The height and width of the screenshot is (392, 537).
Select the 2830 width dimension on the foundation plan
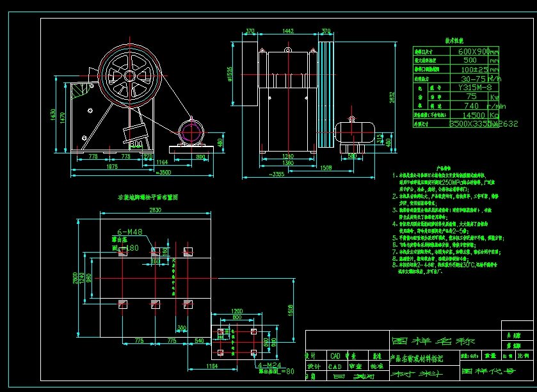(x=156, y=209)
